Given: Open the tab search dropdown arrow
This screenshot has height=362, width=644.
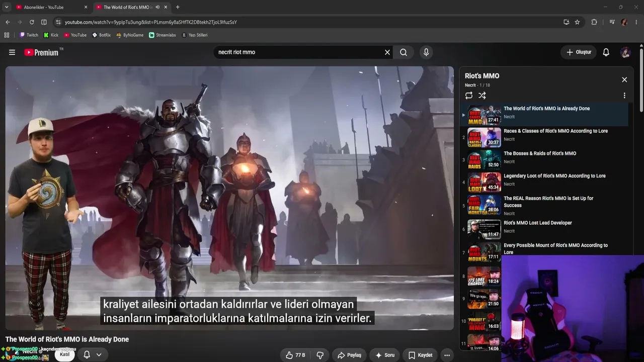Looking at the screenshot, I should 7,7.
